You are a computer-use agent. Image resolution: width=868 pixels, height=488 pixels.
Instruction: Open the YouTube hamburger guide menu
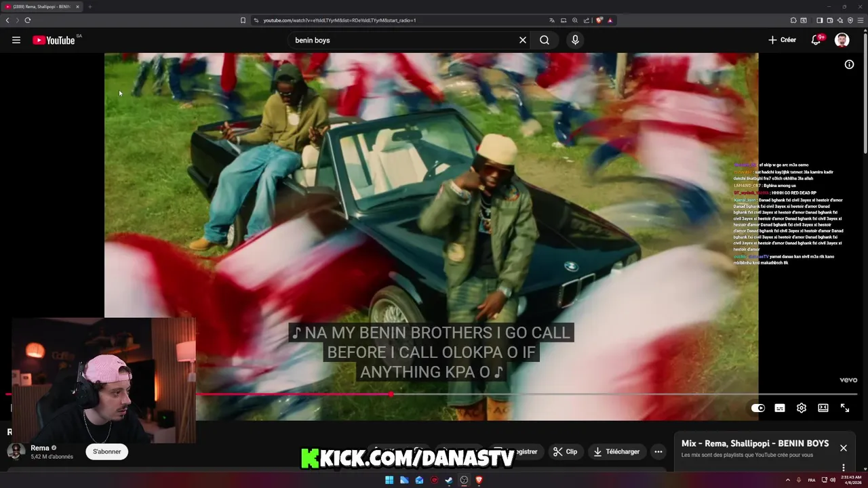(x=16, y=40)
